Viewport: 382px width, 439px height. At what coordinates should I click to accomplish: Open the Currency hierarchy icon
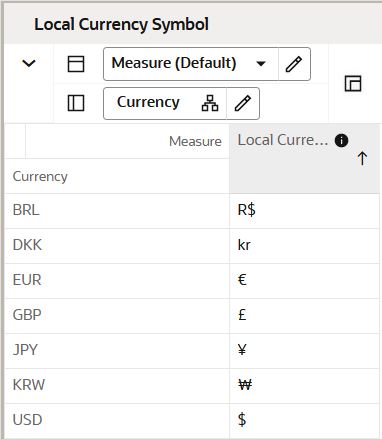210,103
